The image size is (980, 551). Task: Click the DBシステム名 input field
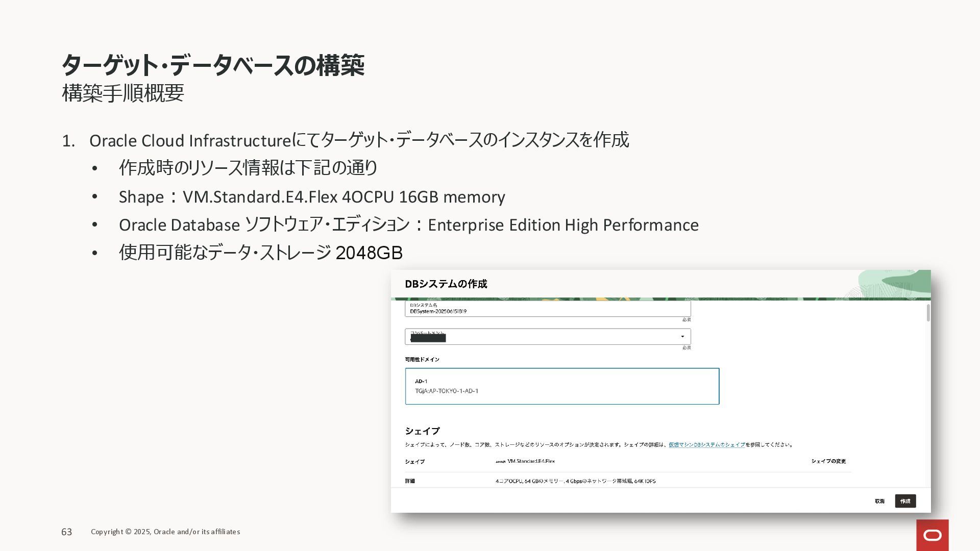coord(548,309)
